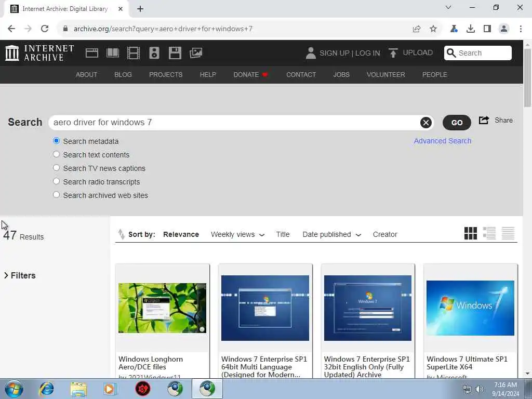The width and height of the screenshot is (532, 399).
Task: Share this page from address bar icon
Action: pos(417,29)
